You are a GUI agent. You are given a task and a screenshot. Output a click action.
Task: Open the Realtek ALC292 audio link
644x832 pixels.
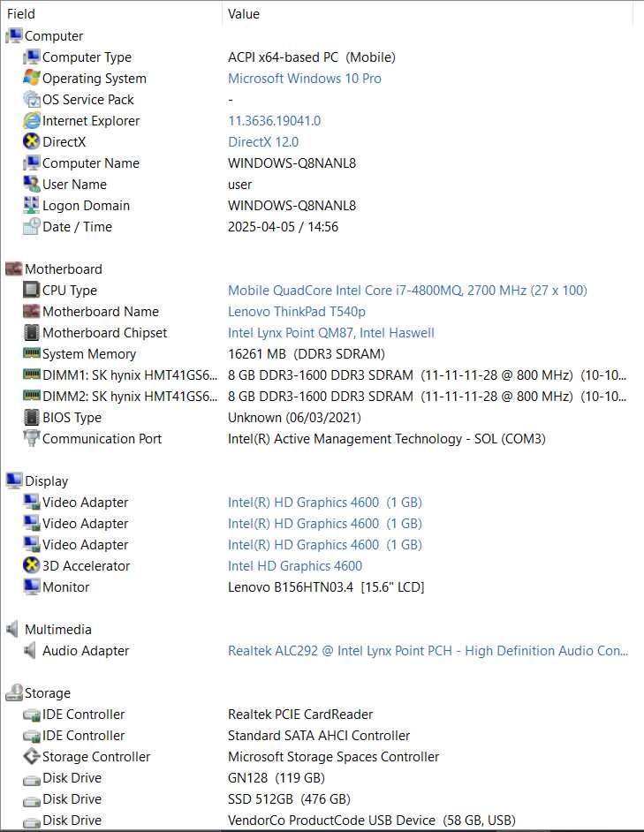[x=428, y=651]
